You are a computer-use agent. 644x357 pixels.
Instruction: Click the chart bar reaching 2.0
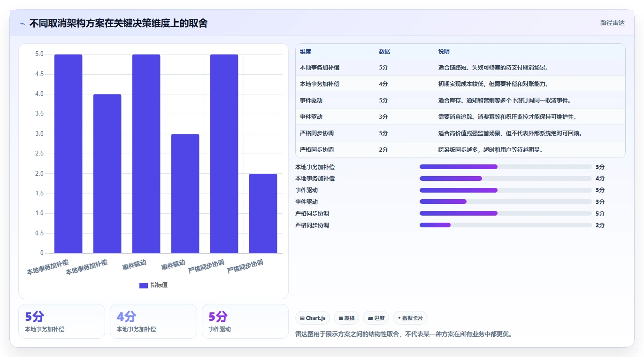click(x=263, y=213)
